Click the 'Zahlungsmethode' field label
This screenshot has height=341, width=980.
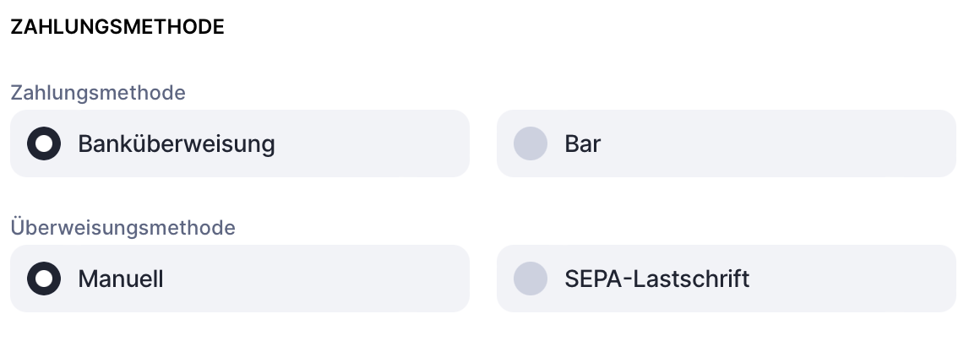[x=98, y=92]
